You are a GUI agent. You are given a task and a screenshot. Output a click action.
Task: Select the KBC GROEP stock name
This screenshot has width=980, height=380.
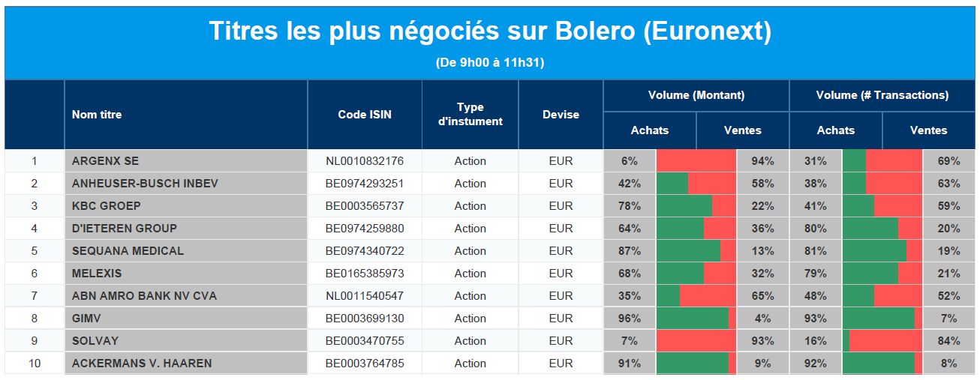point(107,206)
